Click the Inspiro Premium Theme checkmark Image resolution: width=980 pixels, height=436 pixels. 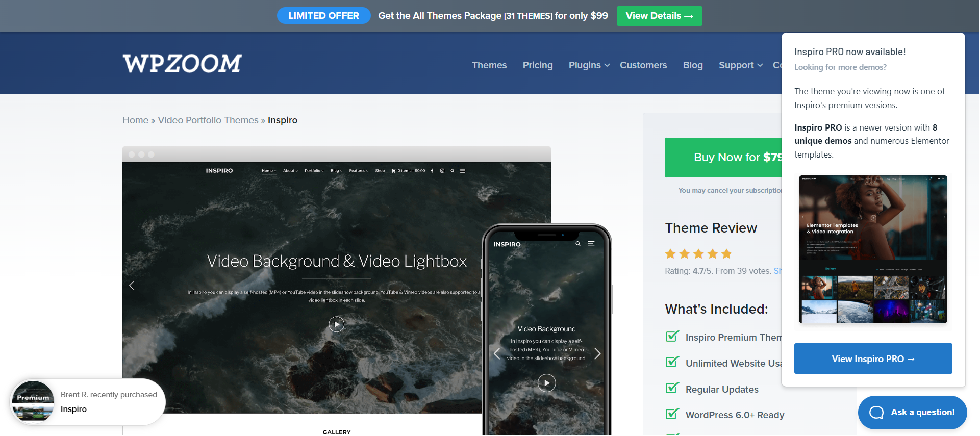click(x=672, y=337)
